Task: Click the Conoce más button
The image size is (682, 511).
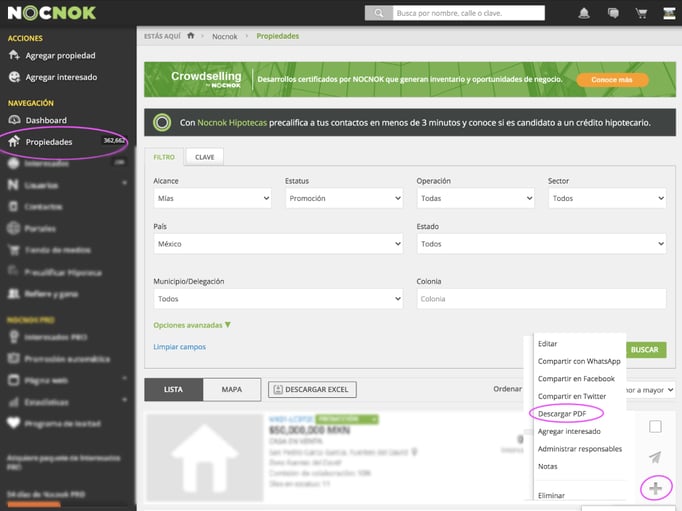Action: tap(612, 80)
